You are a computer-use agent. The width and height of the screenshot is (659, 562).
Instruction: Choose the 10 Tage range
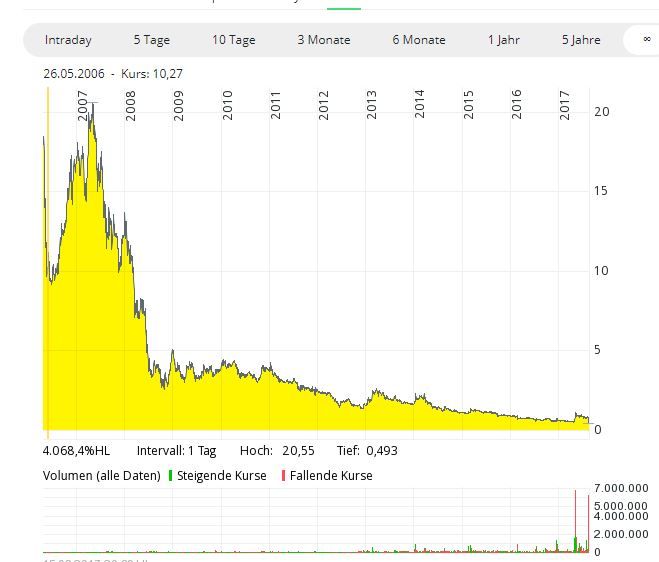tap(233, 40)
